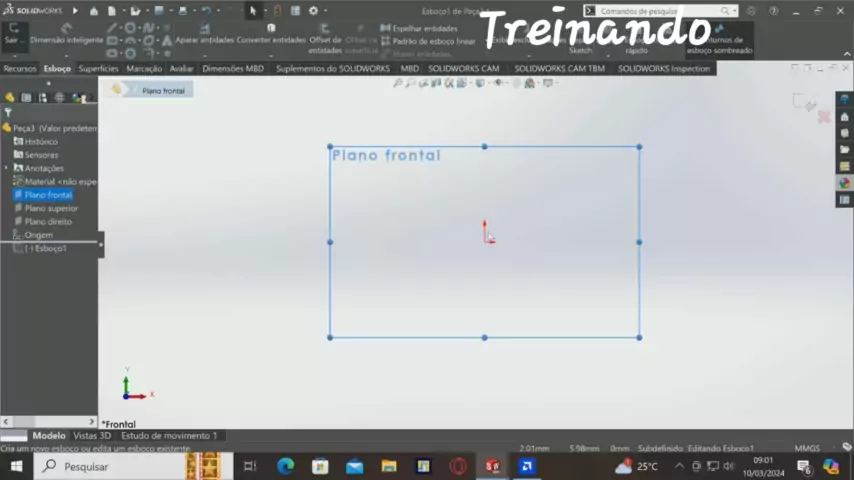854x480 pixels.
Task: Select Plano superior in the feature tree
Action: point(50,208)
